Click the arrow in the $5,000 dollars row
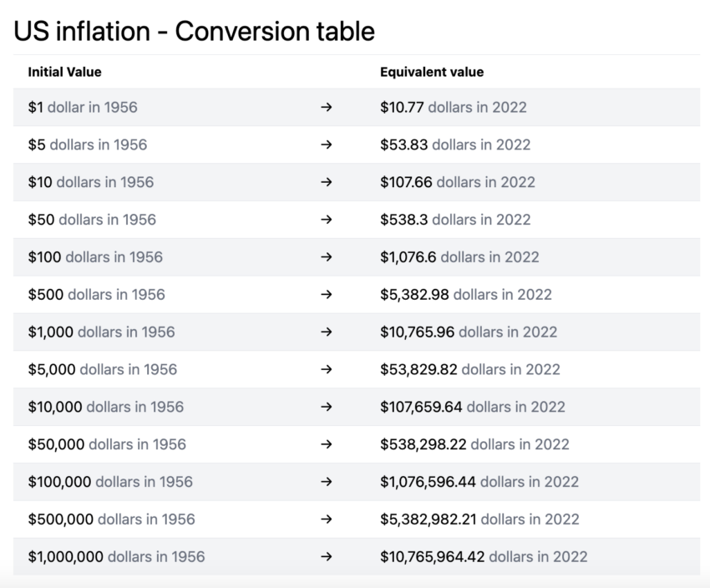 pyautogui.click(x=326, y=369)
